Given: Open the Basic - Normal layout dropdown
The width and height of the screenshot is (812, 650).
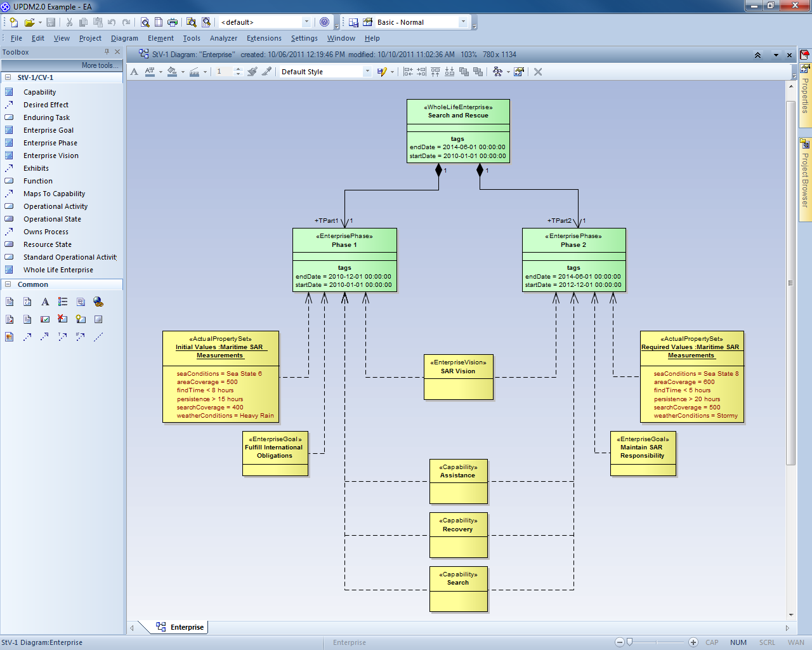Looking at the screenshot, I should [x=463, y=22].
